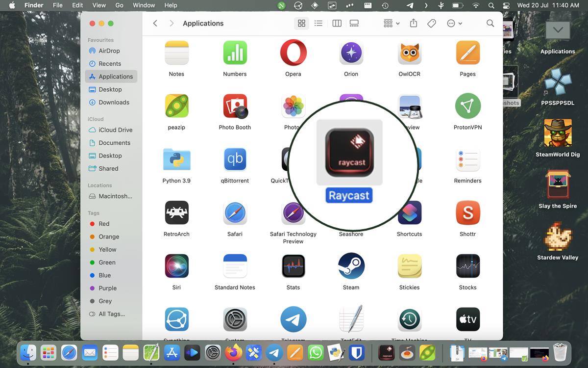This screenshot has width=588, height=368.
Task: Open the Window menu
Action: point(144,5)
